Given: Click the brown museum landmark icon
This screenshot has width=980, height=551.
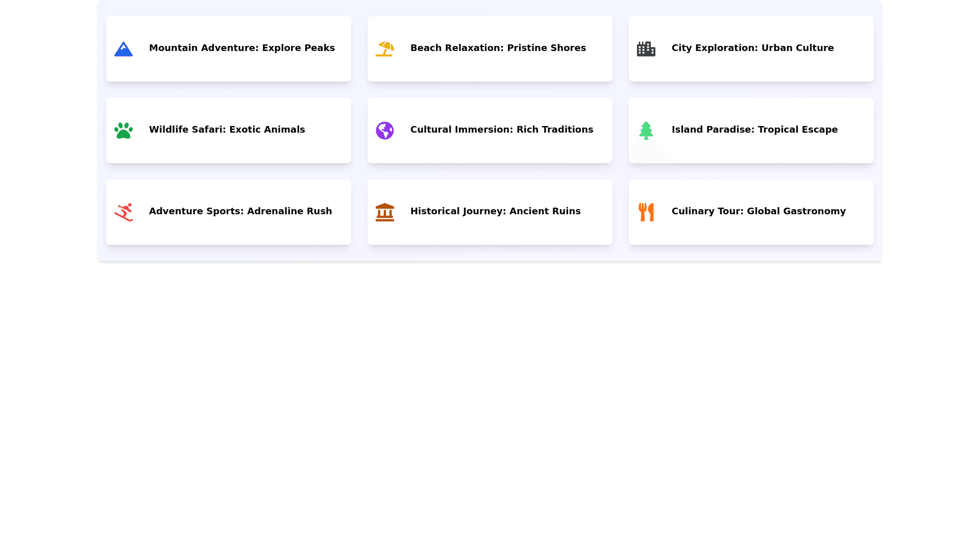Looking at the screenshot, I should tap(385, 212).
